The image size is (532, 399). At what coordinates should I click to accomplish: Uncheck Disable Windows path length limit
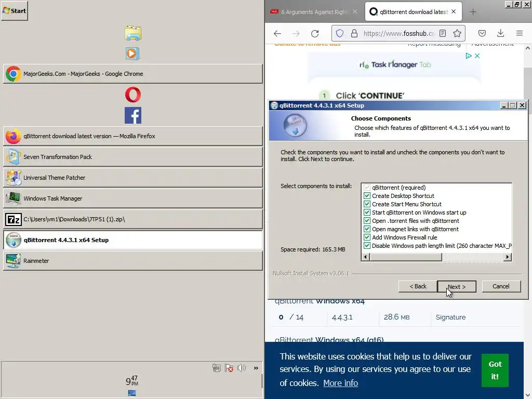[x=367, y=246]
